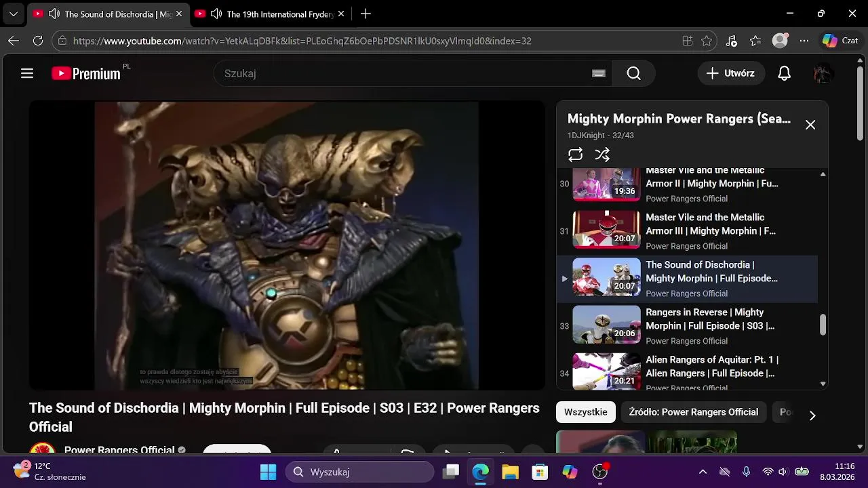Click the taskbar microphone icon

746,472
